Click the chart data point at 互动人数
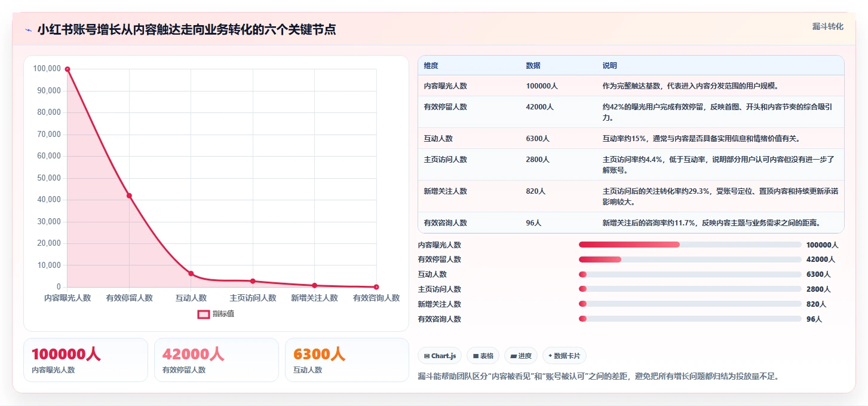 (x=191, y=273)
